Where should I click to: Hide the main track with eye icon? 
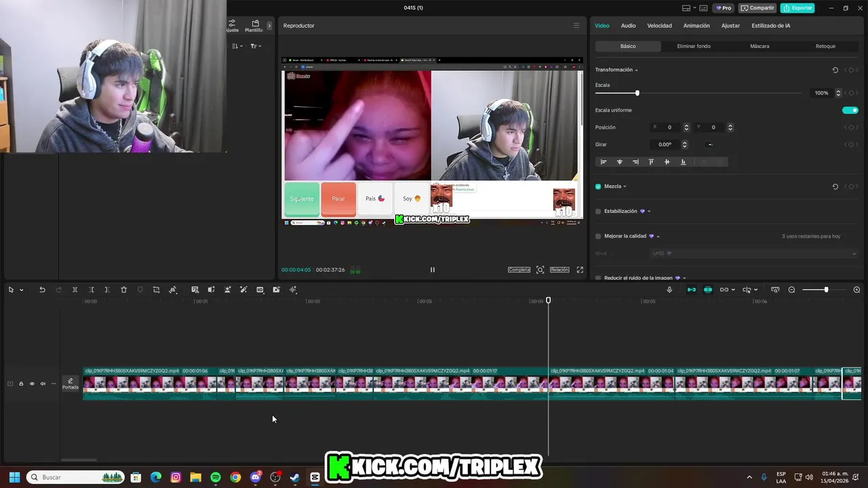coord(32,384)
